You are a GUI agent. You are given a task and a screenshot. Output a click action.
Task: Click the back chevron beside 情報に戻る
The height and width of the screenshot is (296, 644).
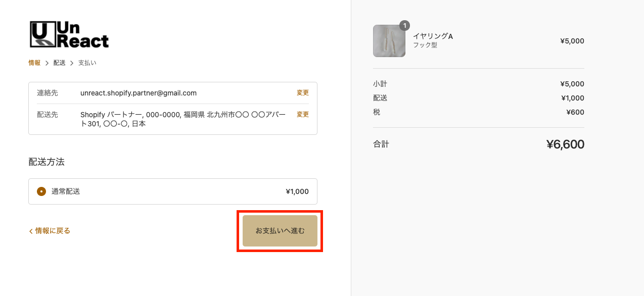(31, 231)
